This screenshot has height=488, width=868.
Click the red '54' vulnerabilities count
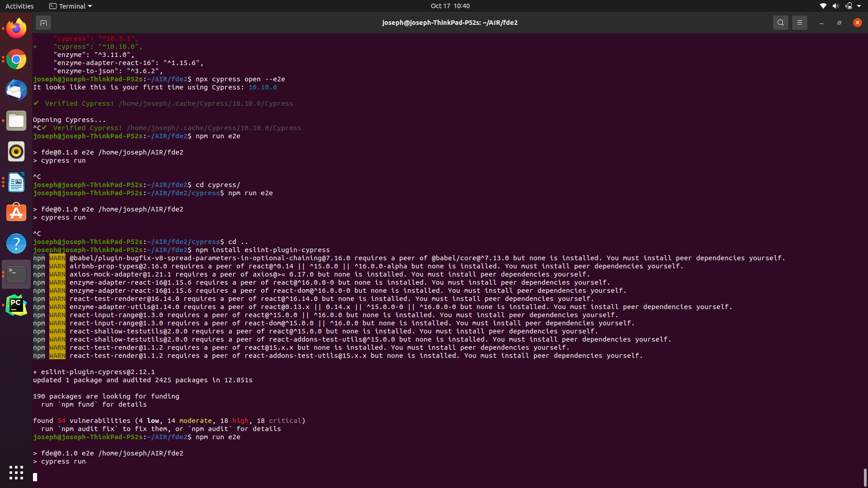61,421
